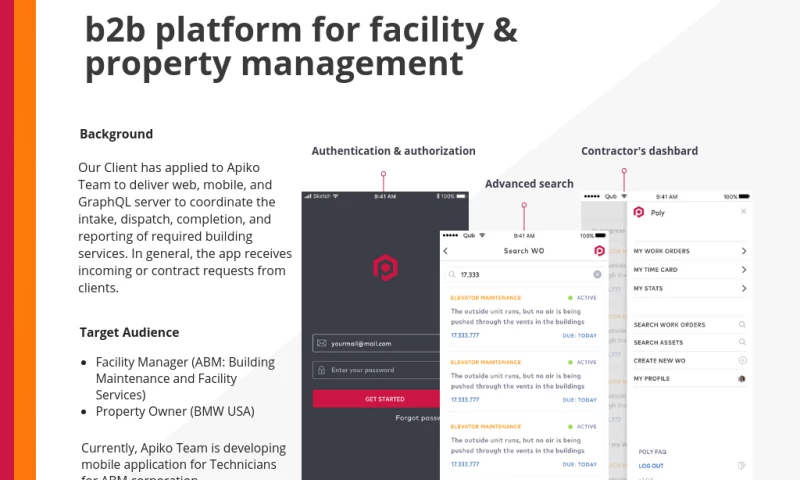Click the Contractor's dashbard caption
Image resolution: width=800 pixels, height=480 pixels.
click(639, 151)
